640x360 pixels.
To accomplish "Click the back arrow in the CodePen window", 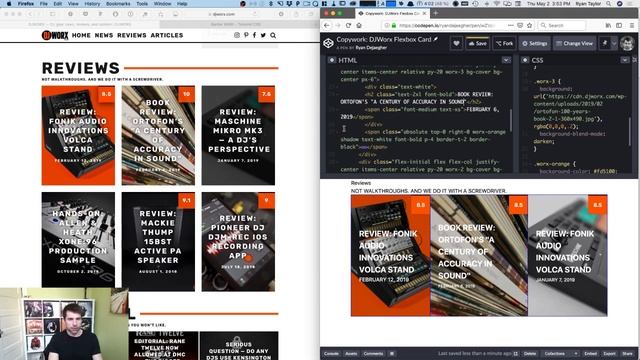I will [327, 25].
